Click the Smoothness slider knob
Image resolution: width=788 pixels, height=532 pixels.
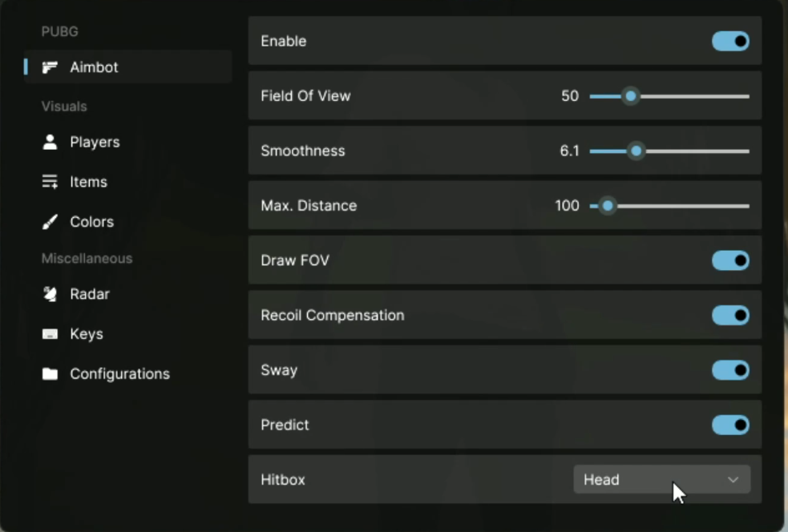636,151
